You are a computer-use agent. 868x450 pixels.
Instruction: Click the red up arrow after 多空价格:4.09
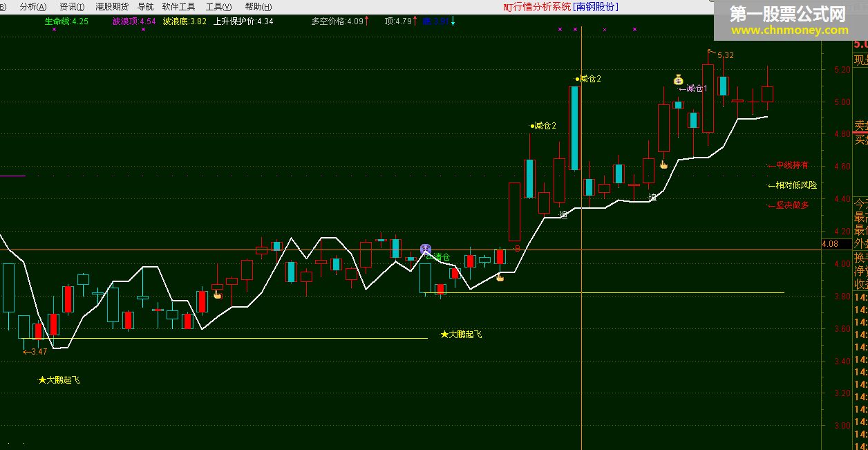click(x=367, y=21)
